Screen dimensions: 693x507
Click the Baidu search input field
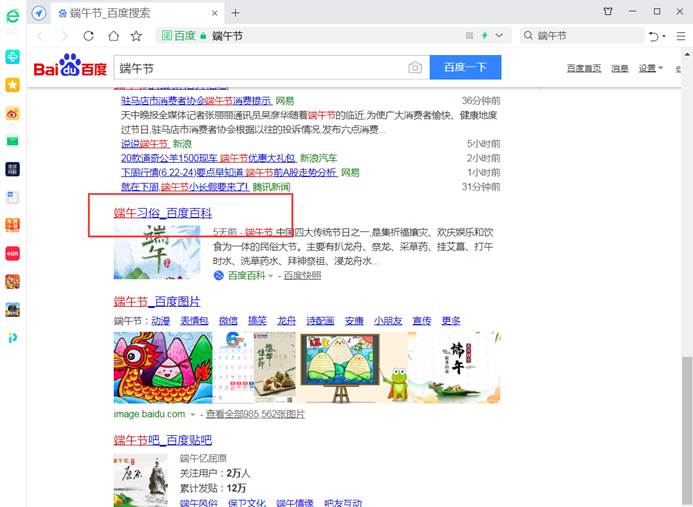pos(260,68)
